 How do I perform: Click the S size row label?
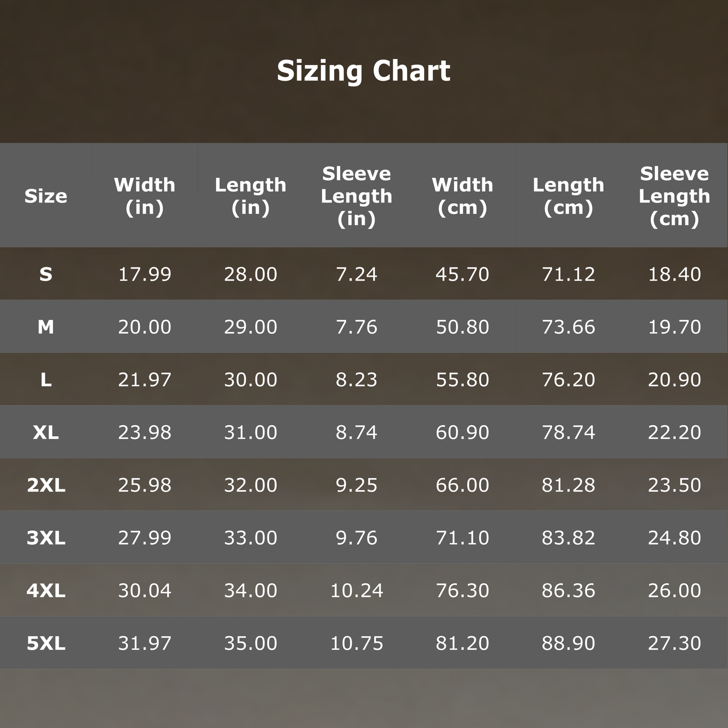pos(46,274)
